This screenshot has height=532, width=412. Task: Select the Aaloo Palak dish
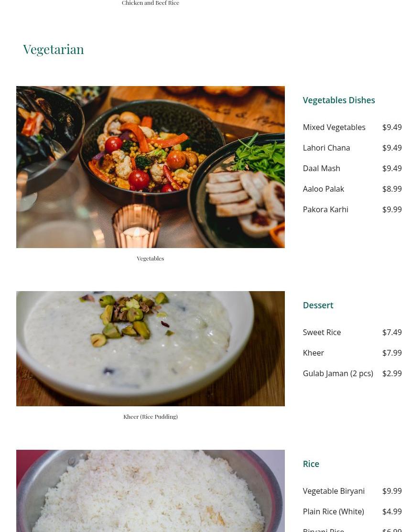pyautogui.click(x=324, y=189)
